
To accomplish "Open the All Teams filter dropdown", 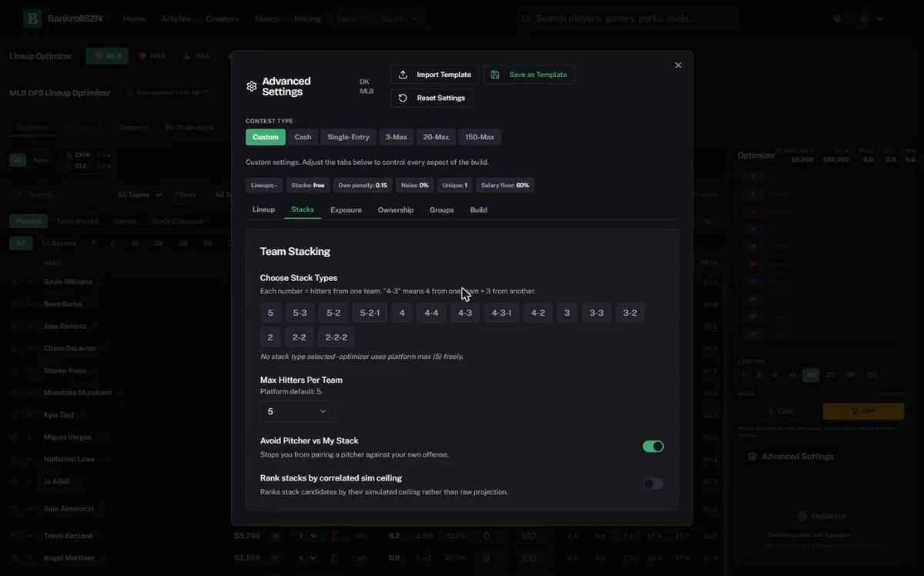I will tap(139, 195).
